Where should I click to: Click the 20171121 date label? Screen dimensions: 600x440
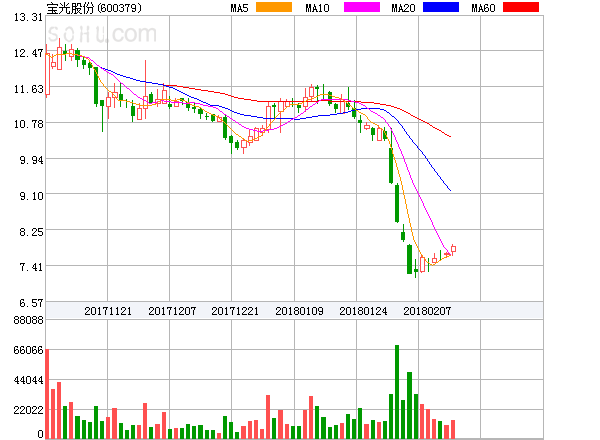pos(108,311)
